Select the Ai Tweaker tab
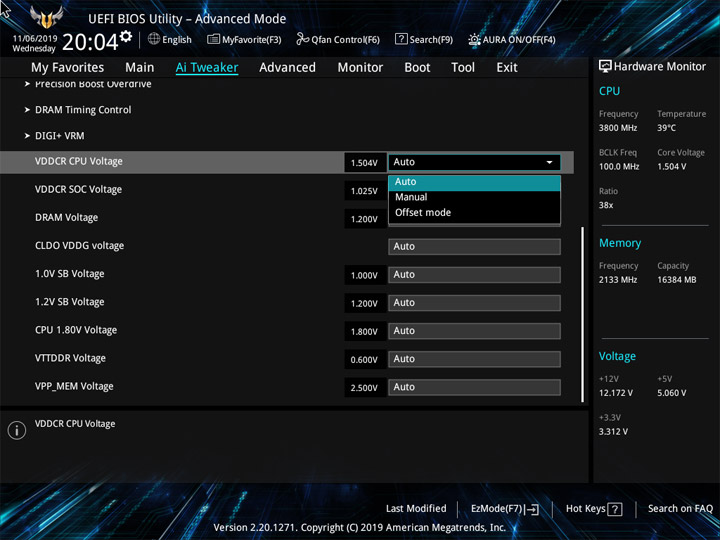The image size is (720, 540). click(x=207, y=68)
